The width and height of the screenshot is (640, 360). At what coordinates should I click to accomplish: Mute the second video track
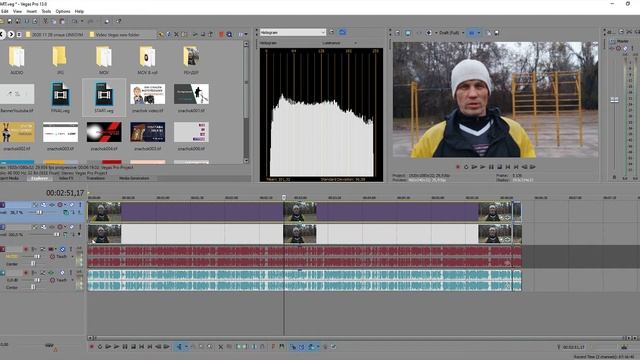pyautogui.click(x=72, y=227)
